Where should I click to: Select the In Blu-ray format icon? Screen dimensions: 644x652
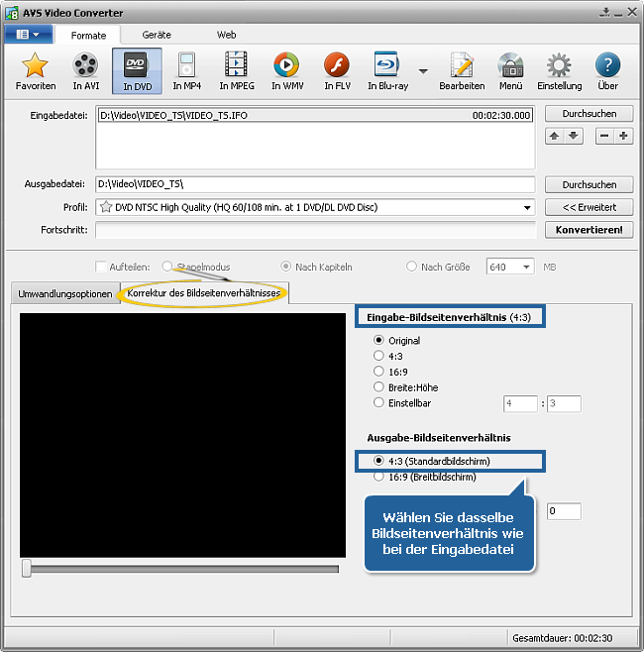pos(387,71)
